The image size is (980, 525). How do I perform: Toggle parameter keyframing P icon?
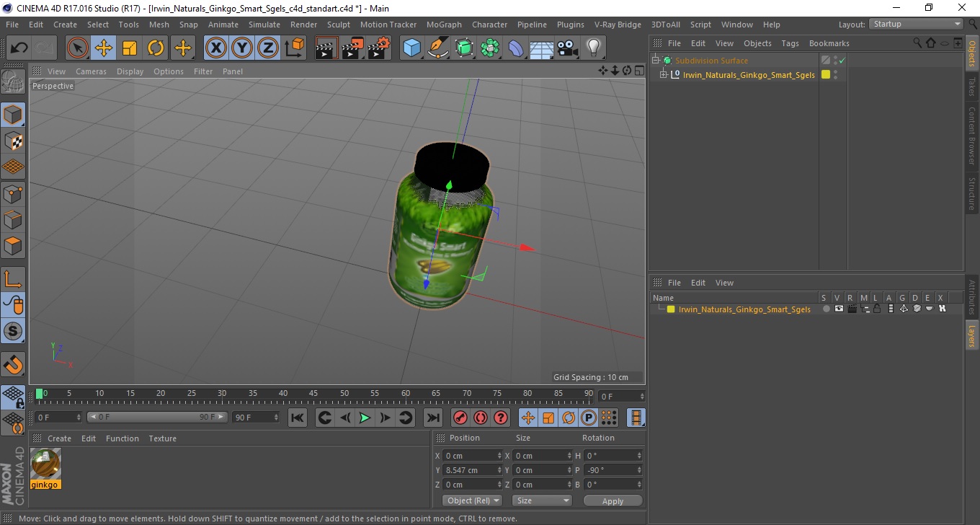tap(589, 418)
